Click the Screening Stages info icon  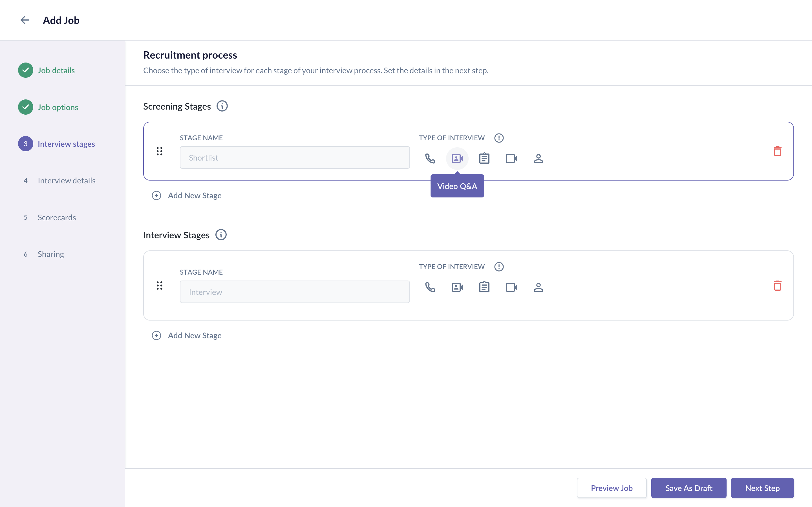click(222, 106)
